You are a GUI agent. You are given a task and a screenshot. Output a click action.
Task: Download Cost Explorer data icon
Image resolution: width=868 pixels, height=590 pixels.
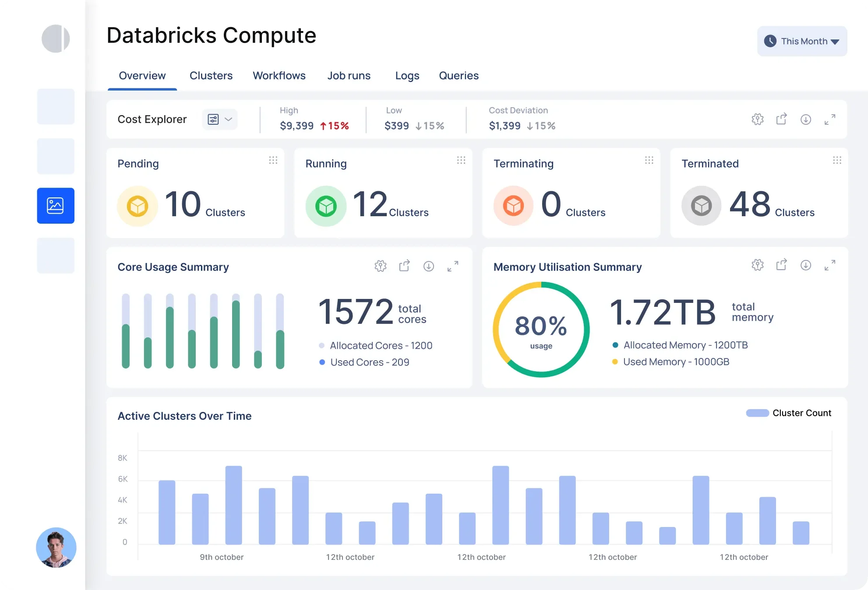[805, 119]
